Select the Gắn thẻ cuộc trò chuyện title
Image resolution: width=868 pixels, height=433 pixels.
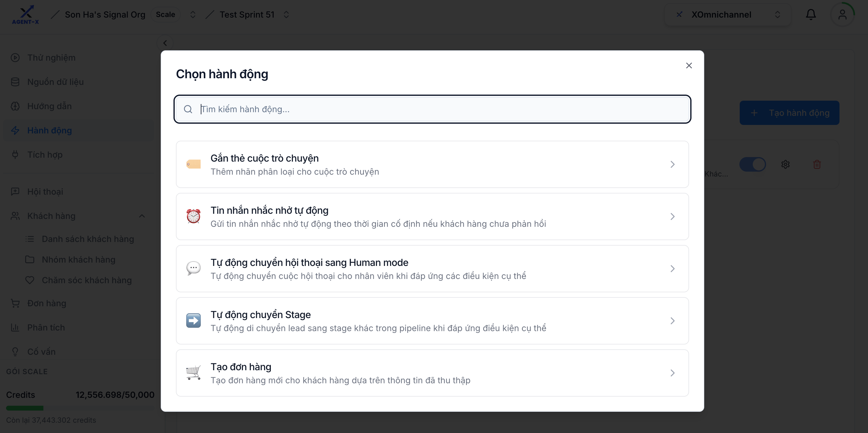(x=264, y=158)
